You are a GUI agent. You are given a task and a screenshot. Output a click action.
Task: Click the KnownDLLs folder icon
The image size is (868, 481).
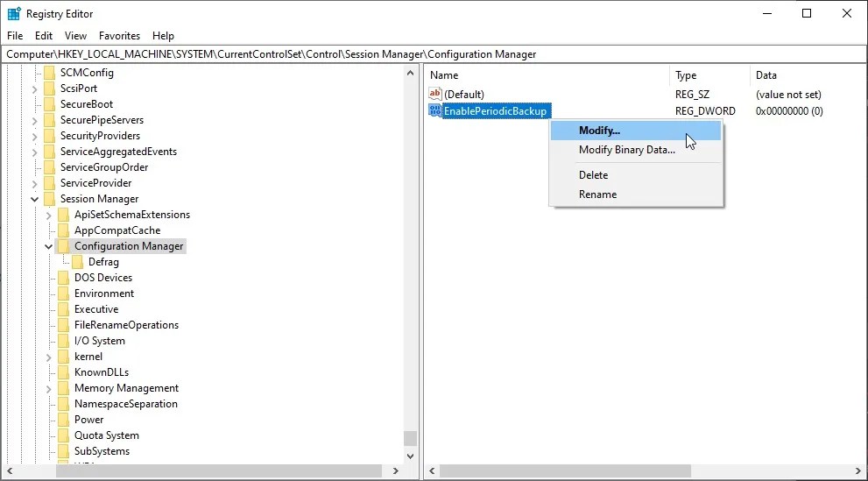click(64, 372)
